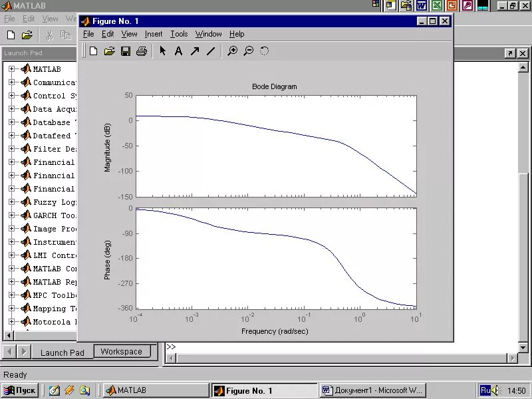Select the Instrument Control tree item

pos(55,242)
